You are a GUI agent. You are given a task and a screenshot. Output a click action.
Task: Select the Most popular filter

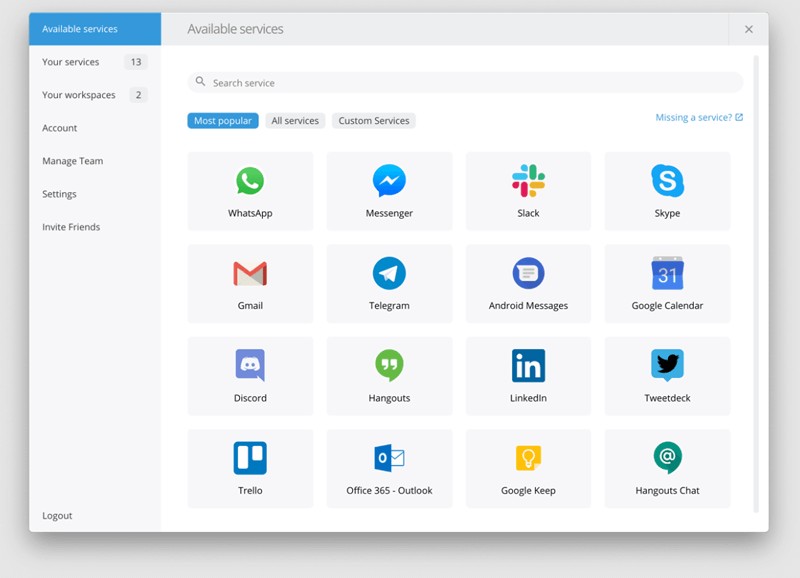click(x=223, y=121)
